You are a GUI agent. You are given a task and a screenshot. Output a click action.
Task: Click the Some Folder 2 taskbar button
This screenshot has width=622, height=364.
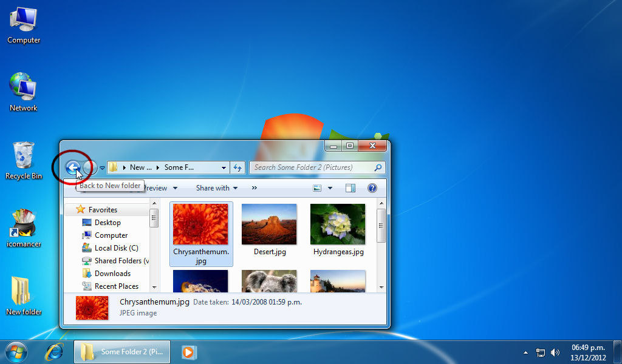click(x=122, y=352)
